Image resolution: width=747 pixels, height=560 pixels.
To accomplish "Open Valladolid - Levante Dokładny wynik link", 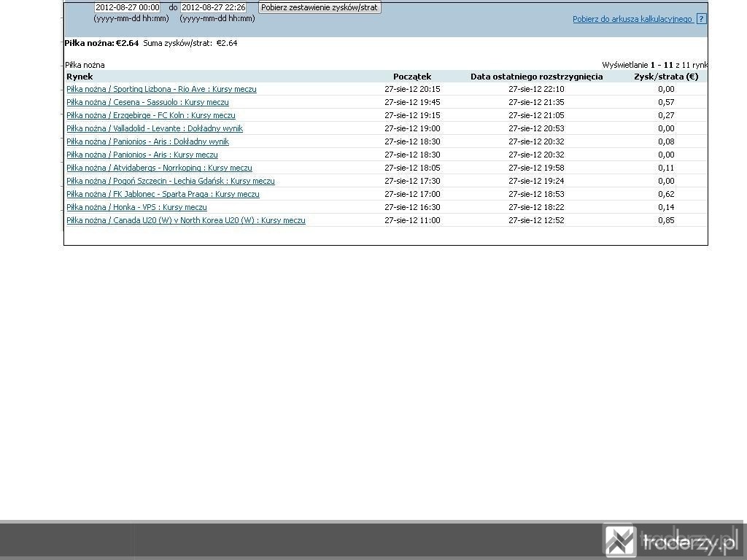I will pos(155,128).
